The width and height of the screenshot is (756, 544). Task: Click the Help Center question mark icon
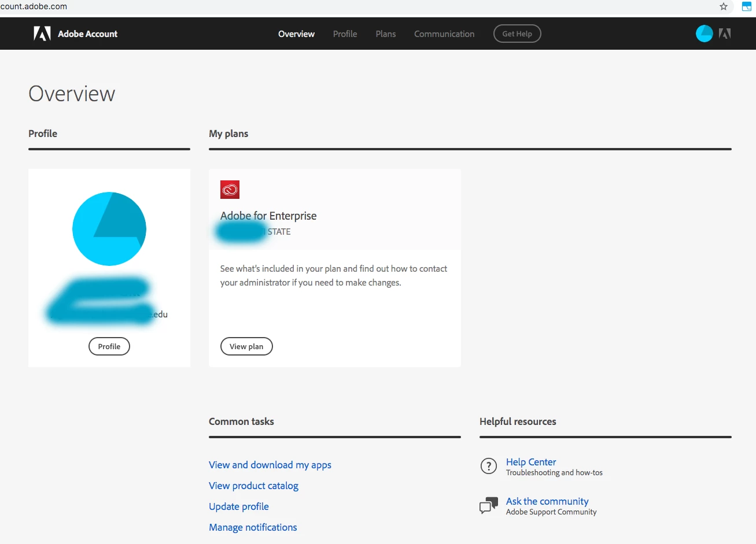tap(489, 466)
